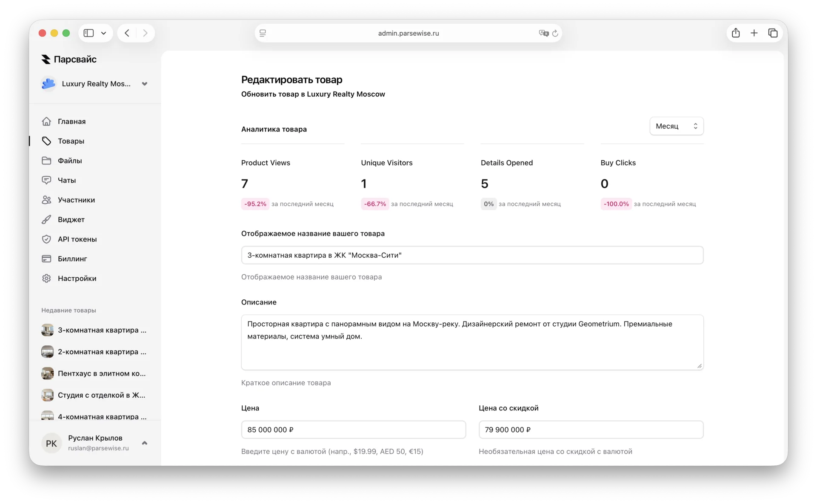Open the Настройки gear icon

coord(47,278)
